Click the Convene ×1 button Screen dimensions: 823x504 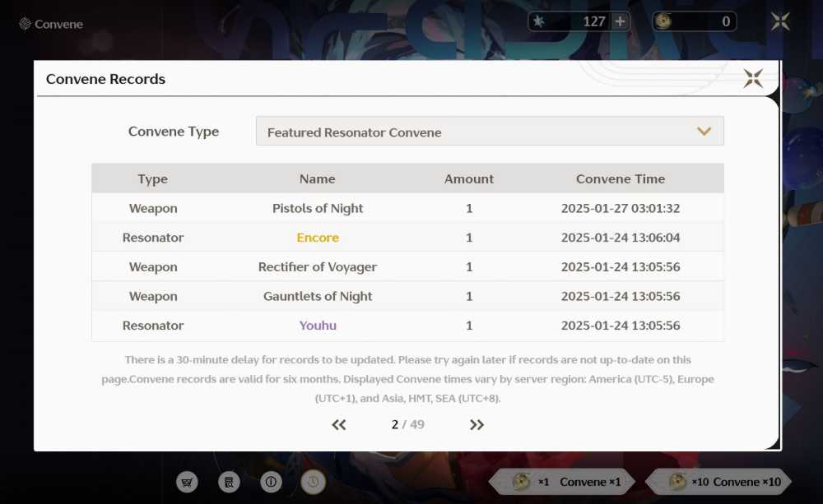pyautogui.click(x=561, y=482)
